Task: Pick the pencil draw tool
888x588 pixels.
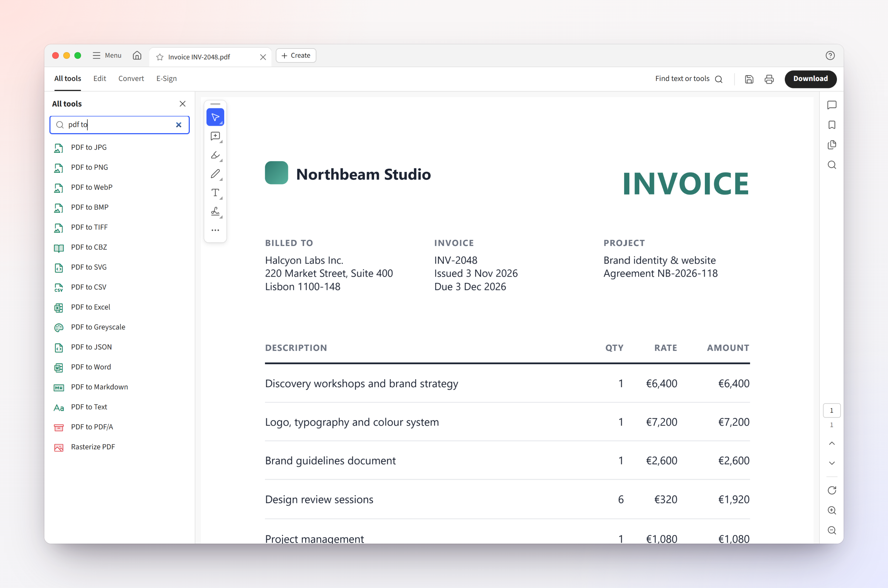Action: click(x=215, y=173)
